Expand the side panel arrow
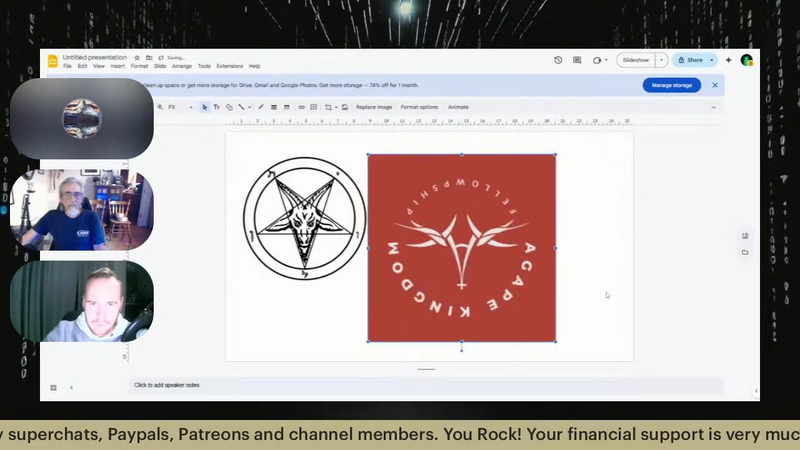800x450 pixels. tap(756, 391)
